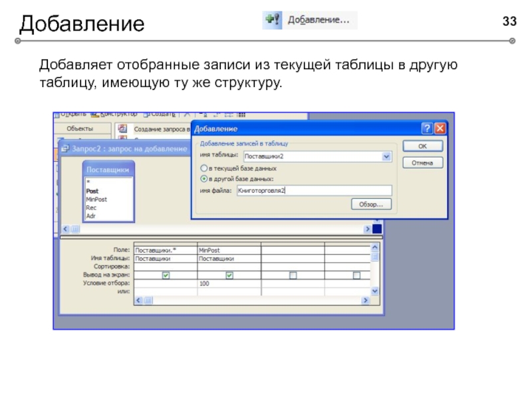Screen dimensions: 532x399
Task: Click the query grid scroll up arrow
Action: [x=375, y=247]
